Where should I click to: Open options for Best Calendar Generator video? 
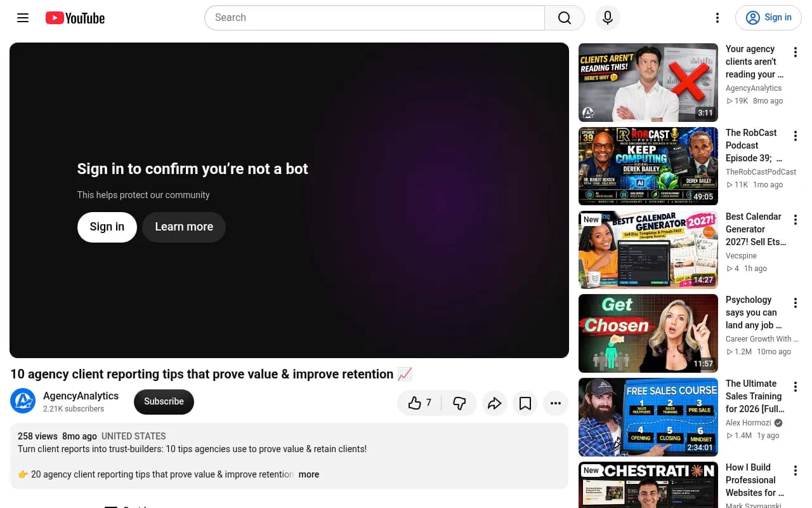pos(796,220)
